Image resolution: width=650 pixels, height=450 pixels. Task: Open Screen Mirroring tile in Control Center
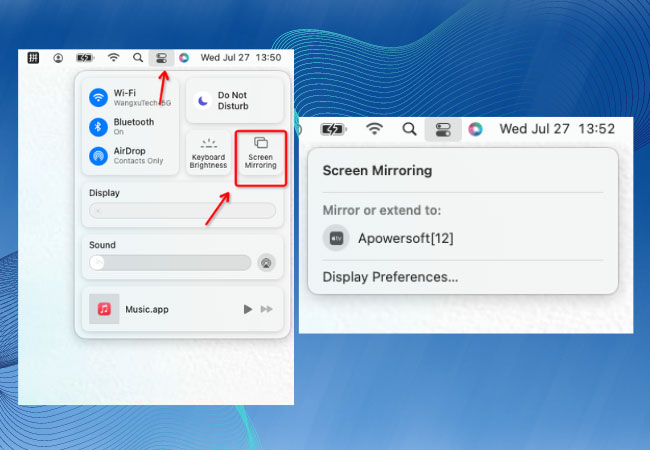pos(260,153)
